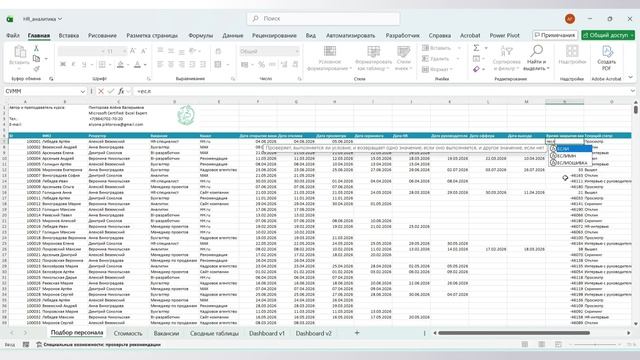Select ЕСЛИ from the formula autocomplete

click(571, 149)
